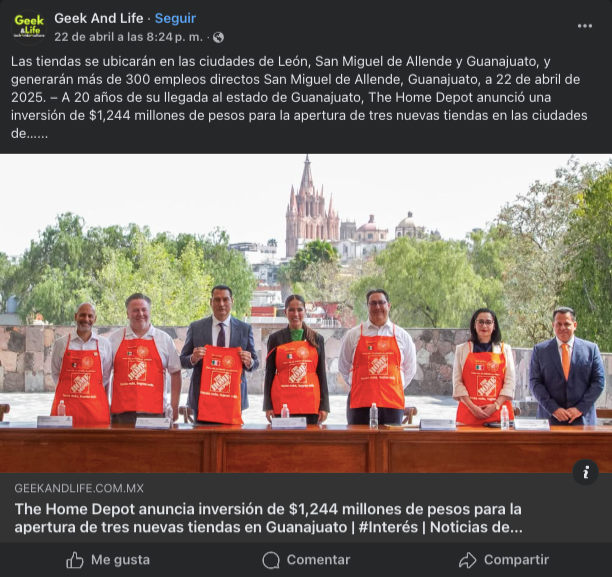Select the Comentar label

[x=318, y=560]
